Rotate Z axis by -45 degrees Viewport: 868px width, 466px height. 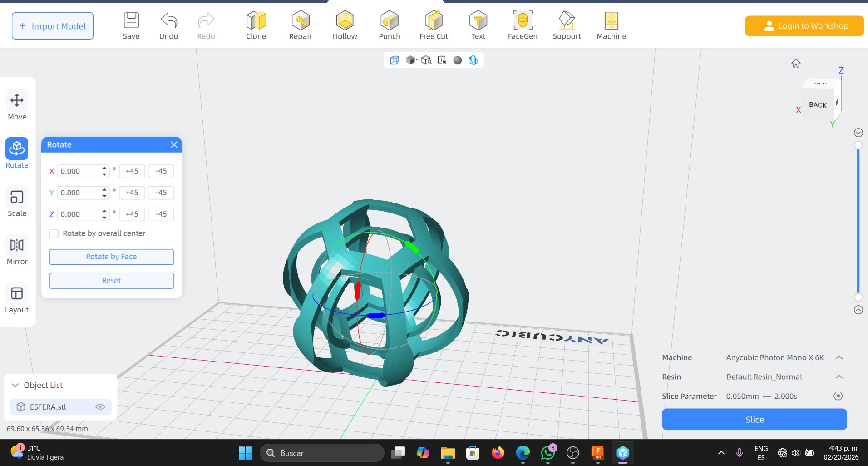161,214
